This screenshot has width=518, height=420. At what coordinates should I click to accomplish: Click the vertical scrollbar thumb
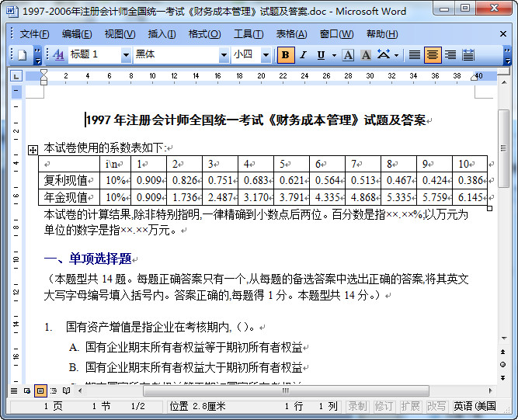pos(504,148)
